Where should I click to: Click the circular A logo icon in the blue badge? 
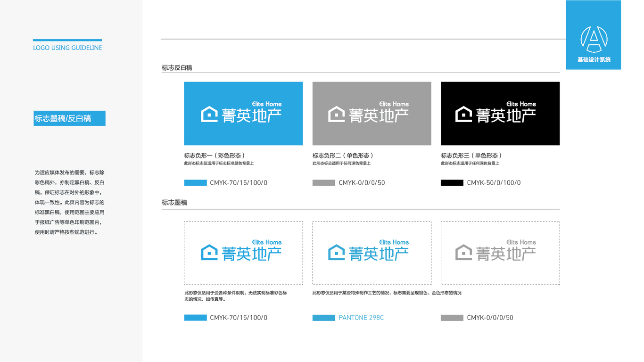tap(594, 39)
